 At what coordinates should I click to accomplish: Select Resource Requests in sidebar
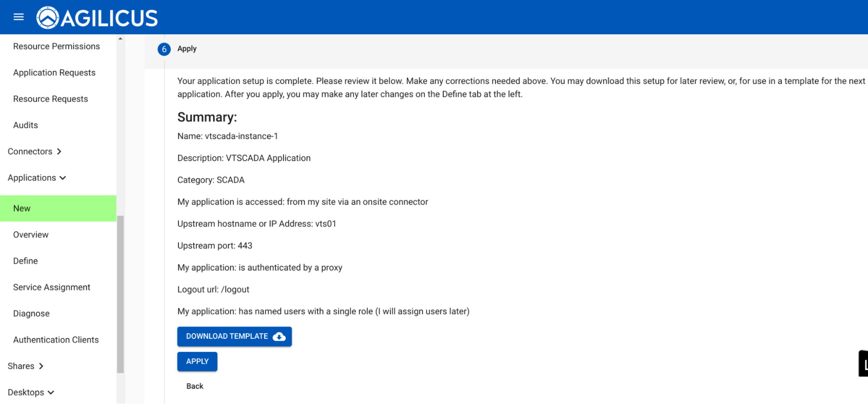50,99
